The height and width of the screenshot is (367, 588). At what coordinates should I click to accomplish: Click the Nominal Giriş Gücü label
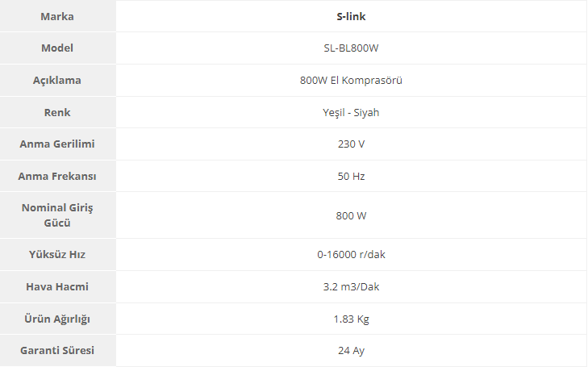click(57, 215)
